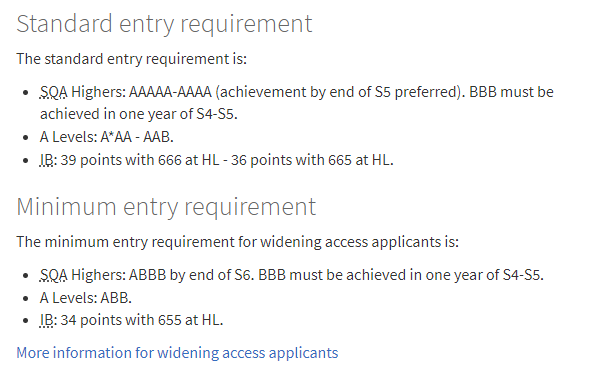Click the SQA abbreviation in standard entry list
The width and height of the screenshot is (603, 370).
[x=53, y=92]
